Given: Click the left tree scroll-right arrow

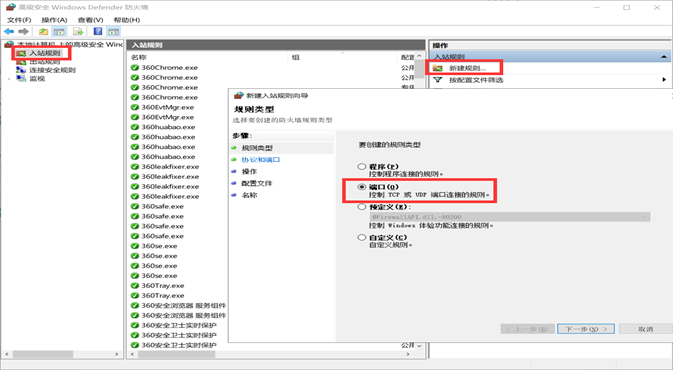Looking at the screenshot, I should point(117,355).
